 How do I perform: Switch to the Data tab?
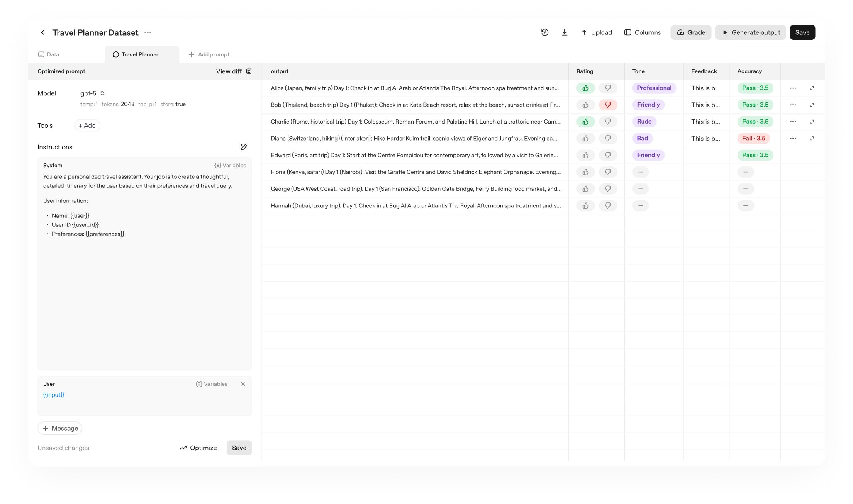click(x=49, y=54)
